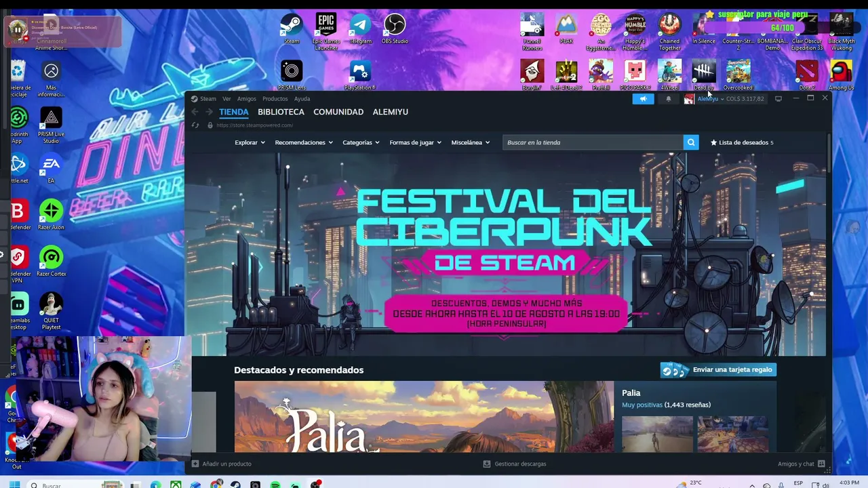Select the PlayStation desktop shortcut
868x488 pixels.
pos(360,75)
